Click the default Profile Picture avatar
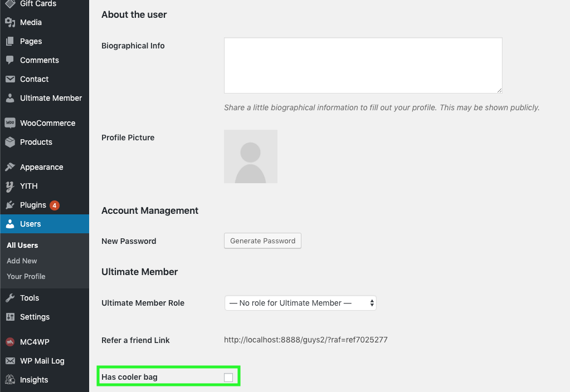The image size is (570, 392). click(251, 156)
